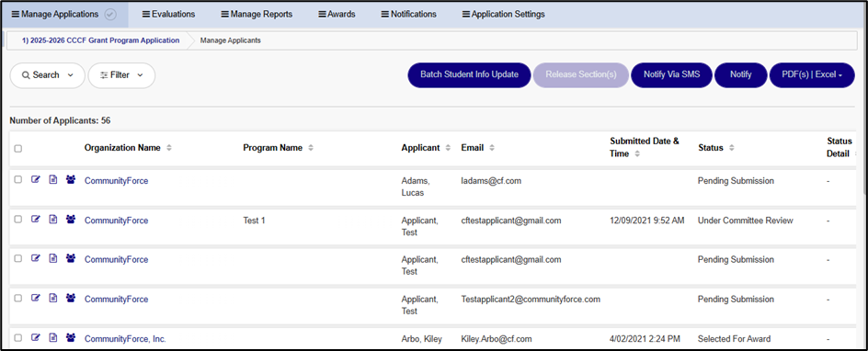Expand the Search dropdown
The height and width of the screenshot is (351, 868).
point(48,75)
